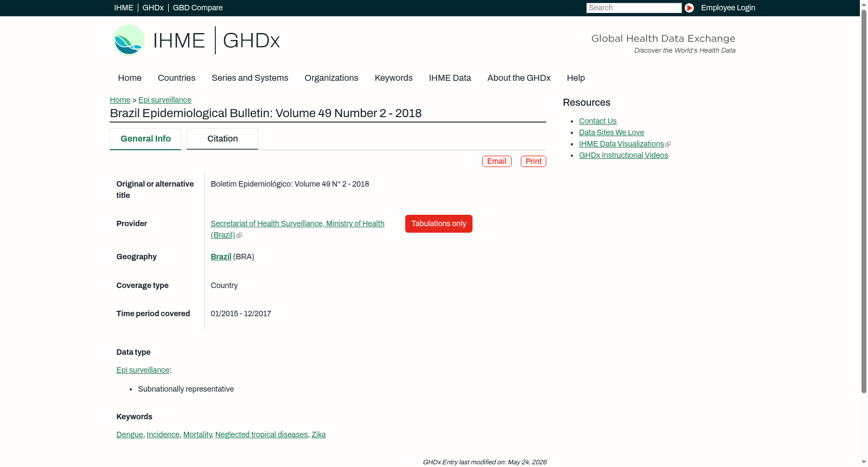Viewport: 868px width, 467px height.
Task: Click external link icon beside IHME Data Visualizations
Action: click(x=668, y=144)
